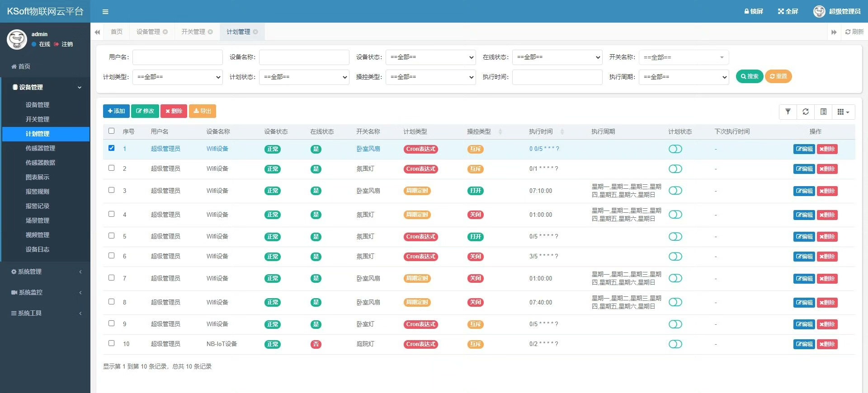Screen dimensions: 868x393
Task: Focus the 设备名称 input field
Action: pyautogui.click(x=304, y=57)
